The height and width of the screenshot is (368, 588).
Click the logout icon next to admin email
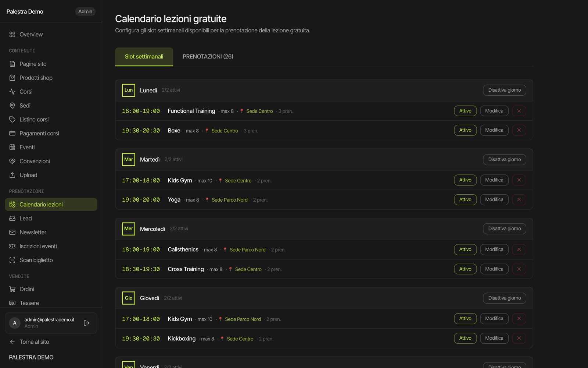tap(87, 323)
